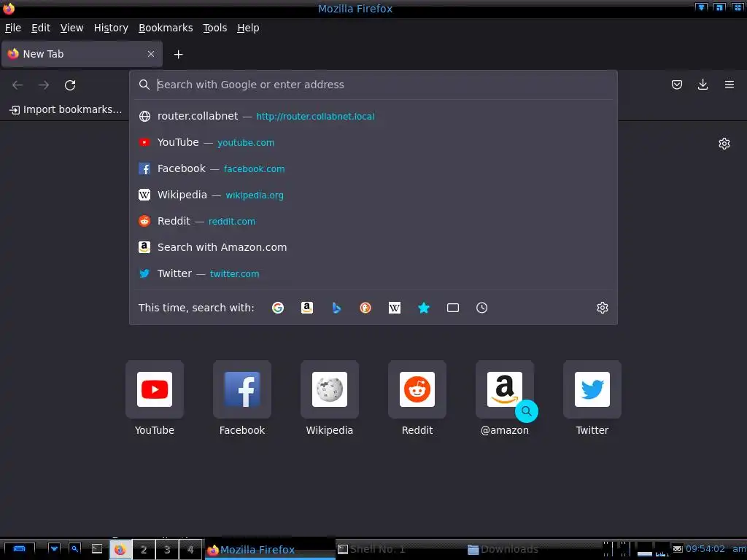747x560 pixels.
Task: Open search settings gear in dropdown
Action: [602, 308]
